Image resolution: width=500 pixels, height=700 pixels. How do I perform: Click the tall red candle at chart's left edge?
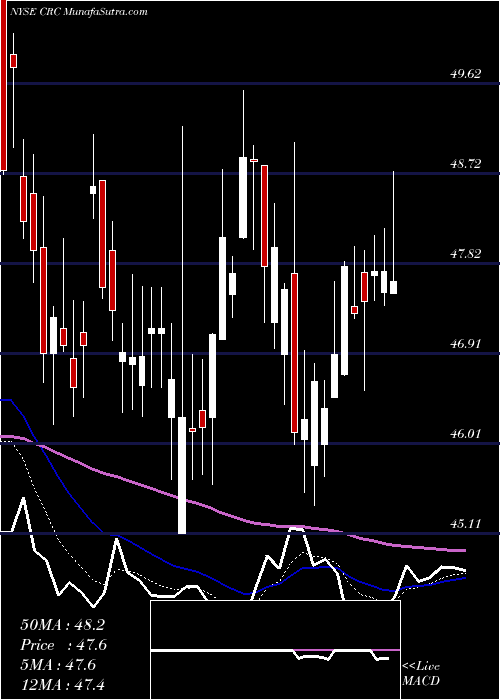pos(4,86)
